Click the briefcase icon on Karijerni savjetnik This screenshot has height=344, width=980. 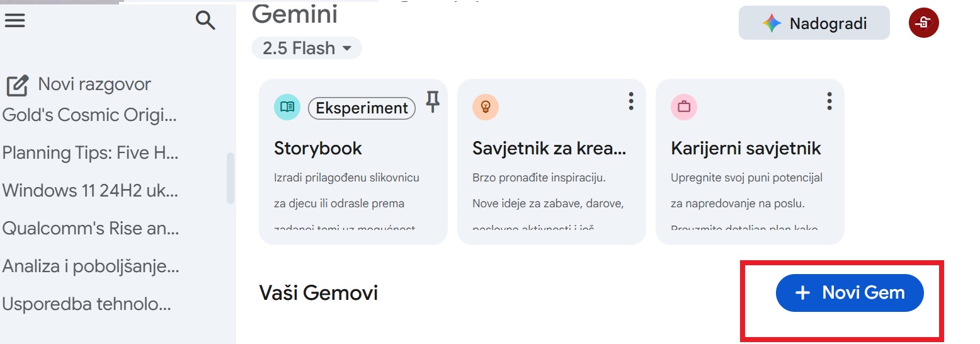coord(684,107)
